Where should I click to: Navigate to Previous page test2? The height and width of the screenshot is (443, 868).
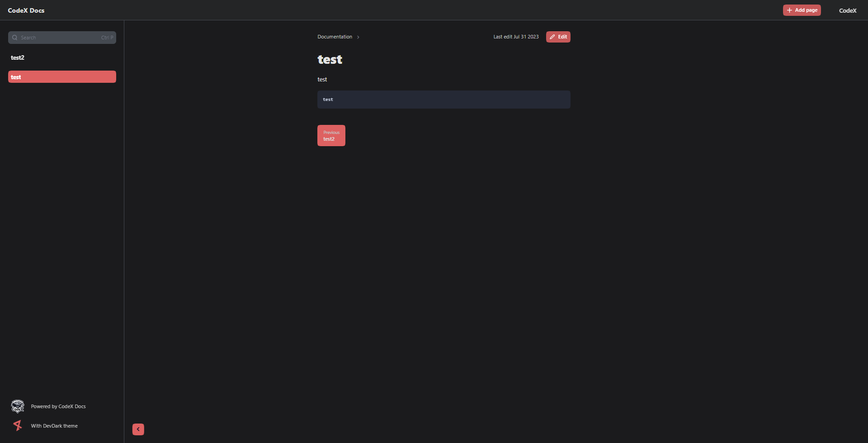(x=331, y=135)
